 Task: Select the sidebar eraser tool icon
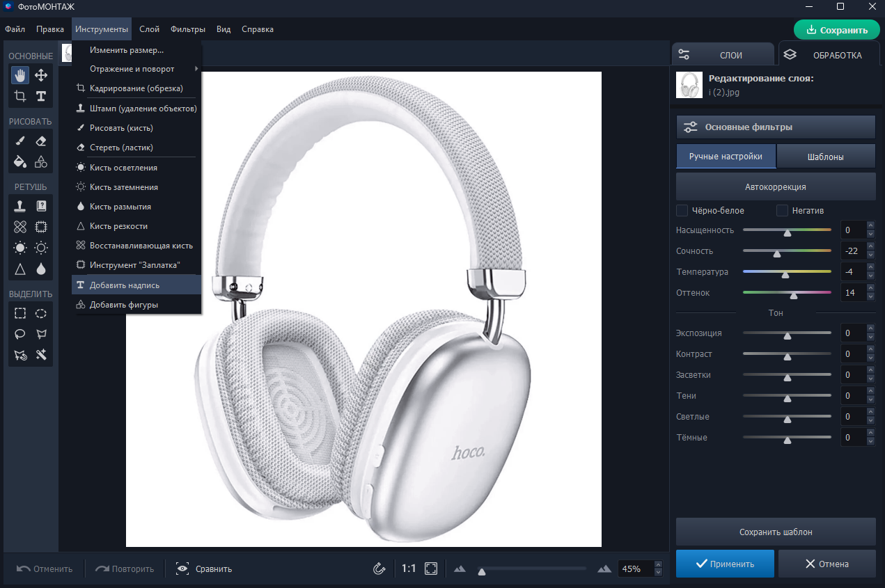[x=41, y=141]
